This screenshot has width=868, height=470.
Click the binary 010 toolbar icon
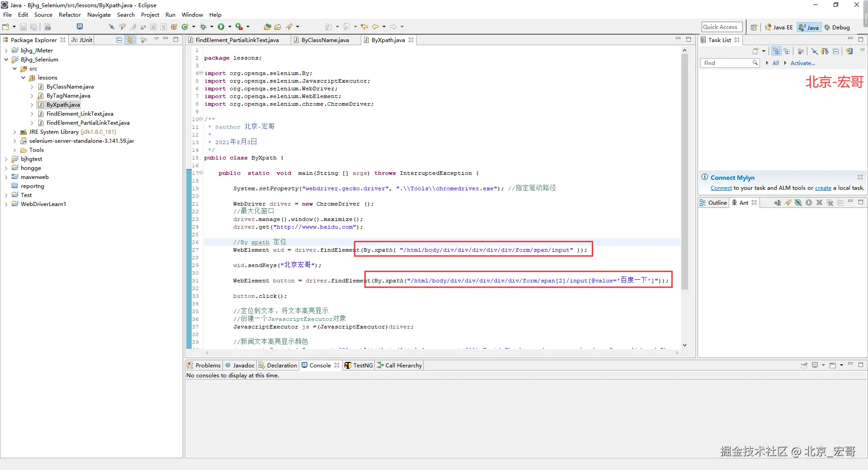[x=48, y=27]
